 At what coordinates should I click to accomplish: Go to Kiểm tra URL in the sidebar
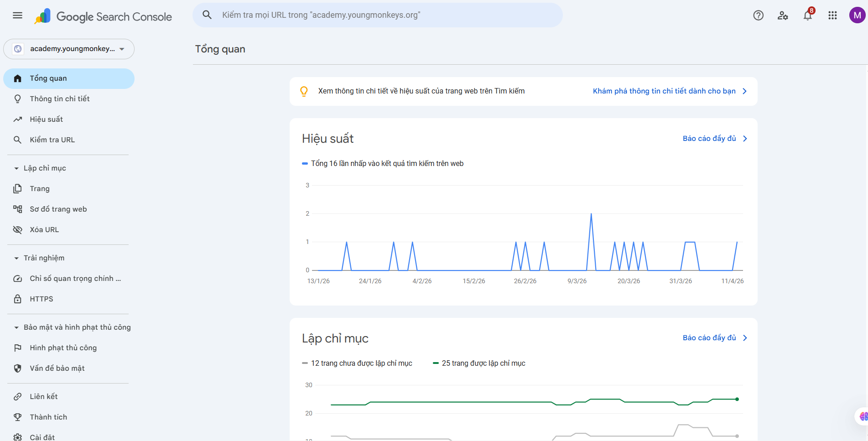point(52,140)
